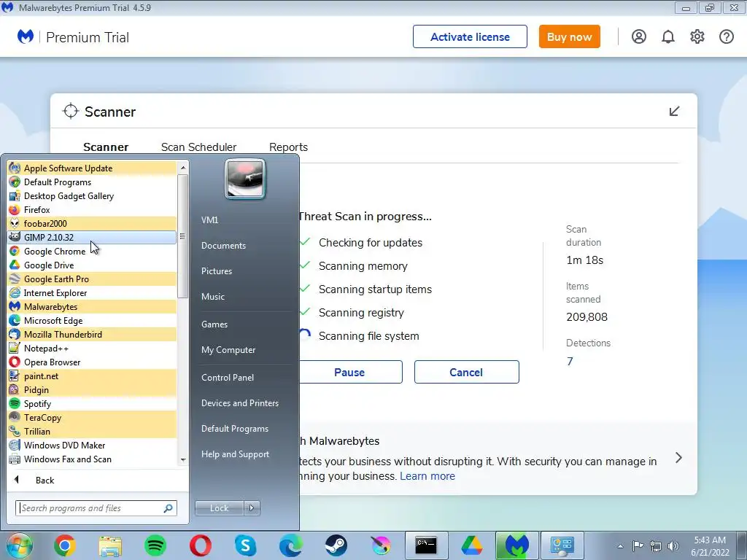Open paint.net from programs list

pos(92,376)
